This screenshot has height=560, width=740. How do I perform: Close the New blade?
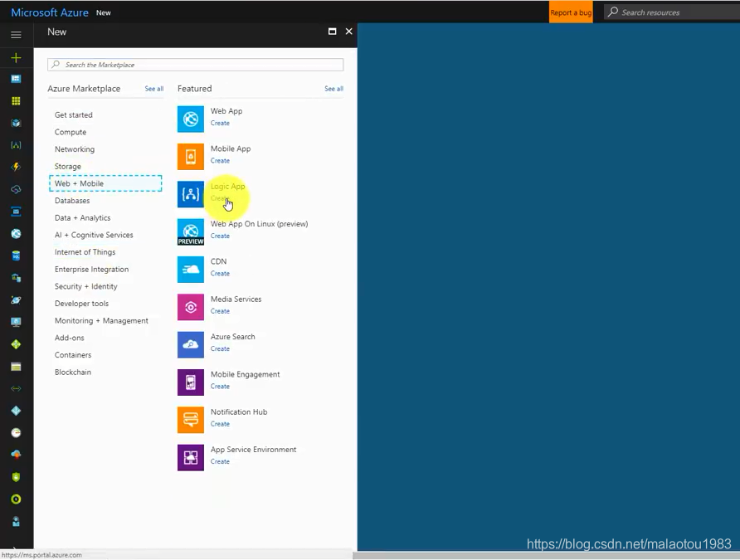click(348, 32)
